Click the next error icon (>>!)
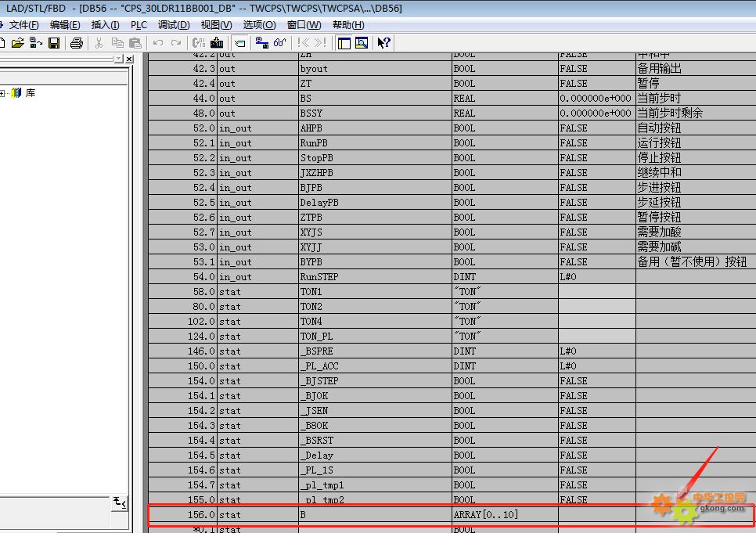Image resolution: width=756 pixels, height=533 pixels. coord(321,43)
